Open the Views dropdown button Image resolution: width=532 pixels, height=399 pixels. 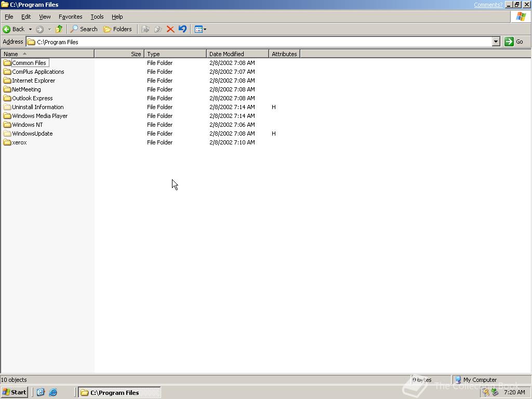point(200,29)
